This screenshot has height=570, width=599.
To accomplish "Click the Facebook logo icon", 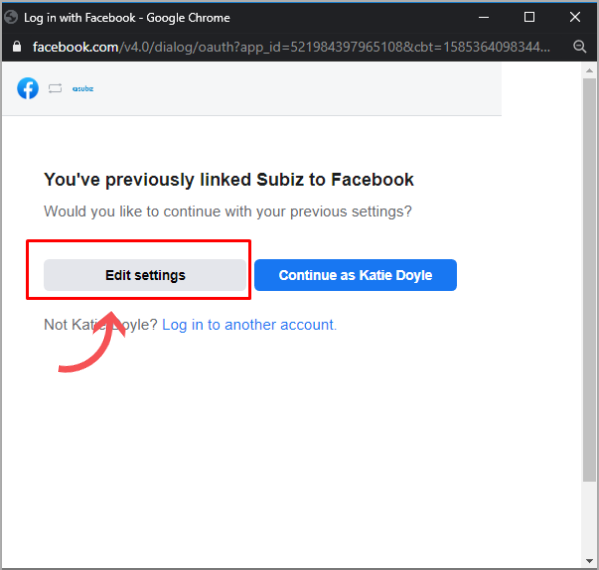I will coord(28,88).
